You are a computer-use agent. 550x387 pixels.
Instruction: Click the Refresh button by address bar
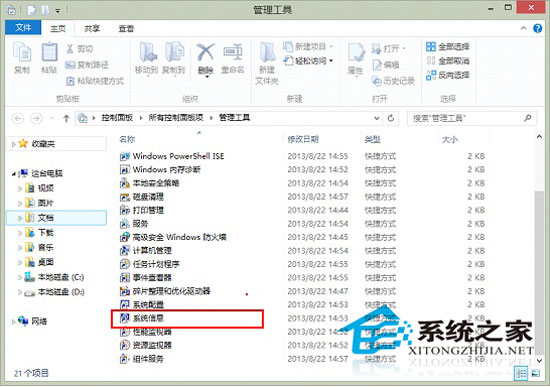391,118
